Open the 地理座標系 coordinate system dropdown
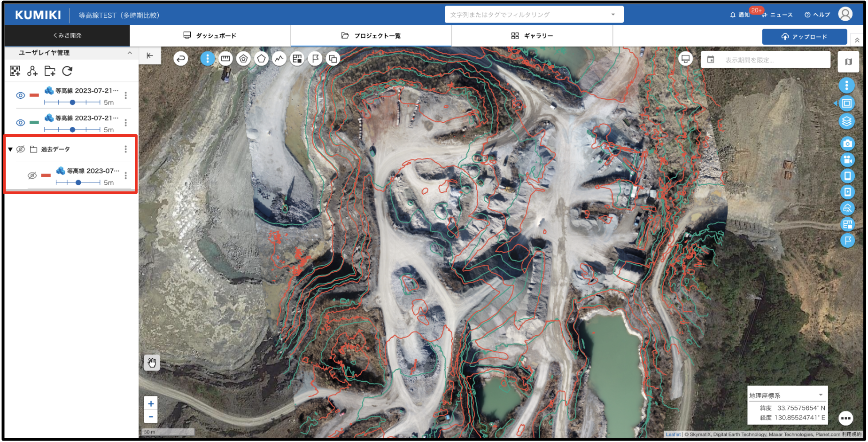The image size is (868, 442). pos(787,395)
